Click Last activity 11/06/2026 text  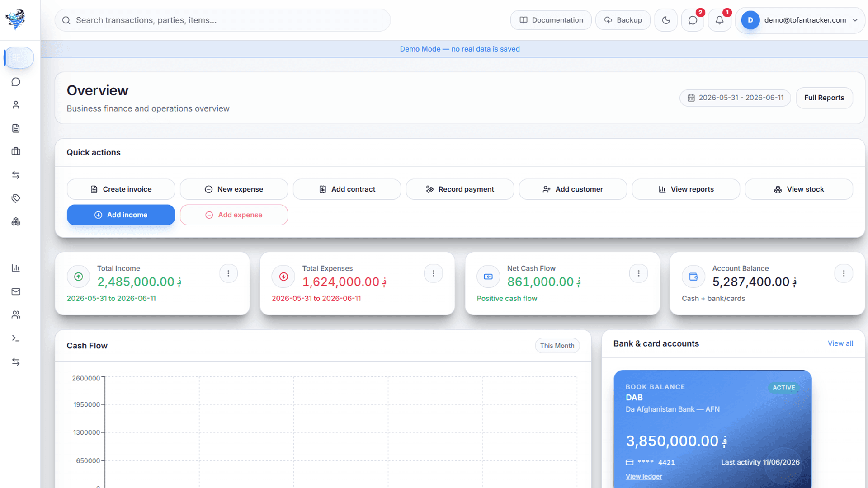[x=760, y=462]
